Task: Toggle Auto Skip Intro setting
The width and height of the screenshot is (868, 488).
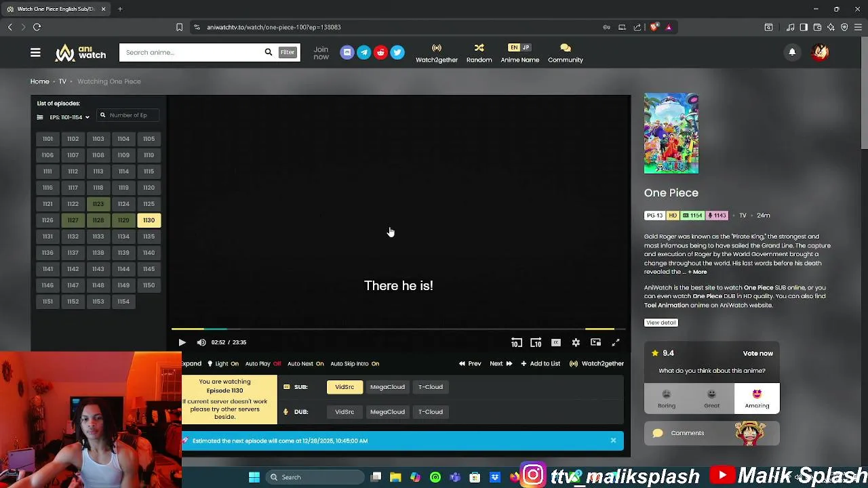Action: (355, 364)
